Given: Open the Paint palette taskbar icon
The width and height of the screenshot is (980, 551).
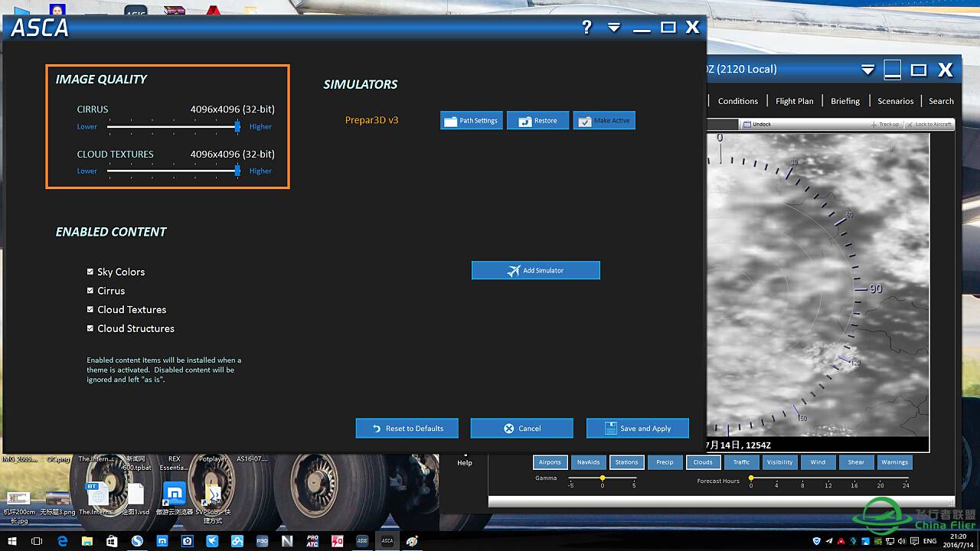Looking at the screenshot, I should [413, 541].
